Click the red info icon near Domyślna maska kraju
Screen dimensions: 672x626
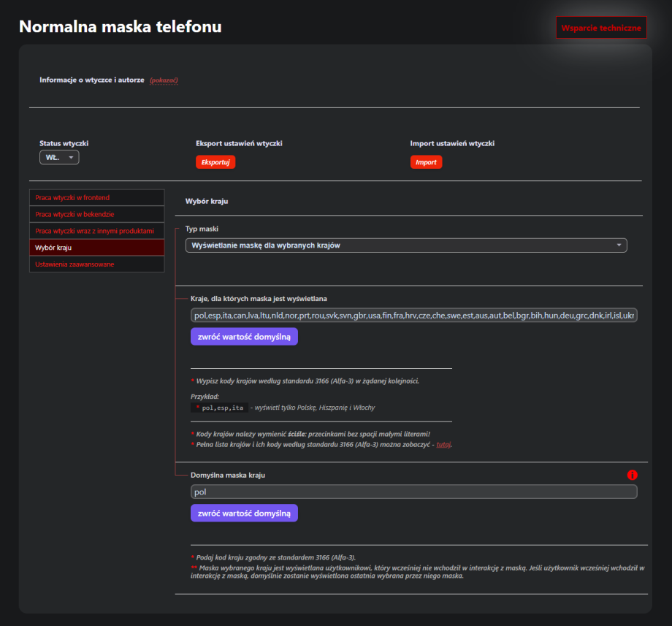click(632, 476)
